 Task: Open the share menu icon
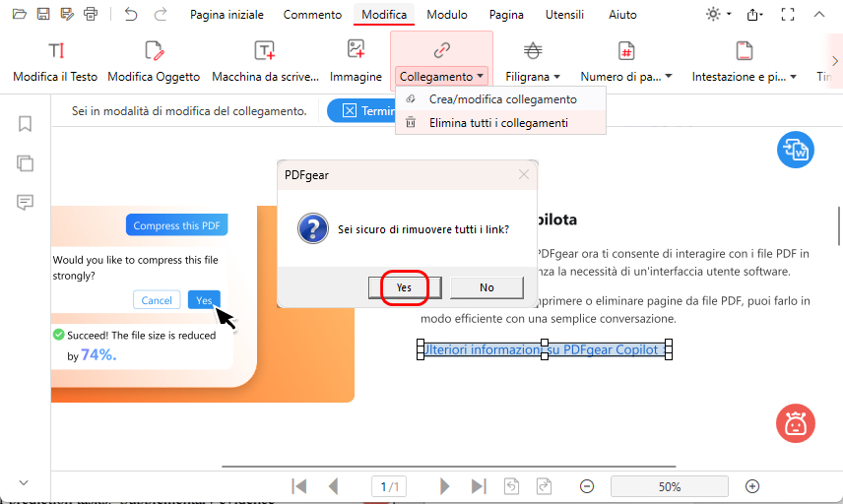point(754,15)
